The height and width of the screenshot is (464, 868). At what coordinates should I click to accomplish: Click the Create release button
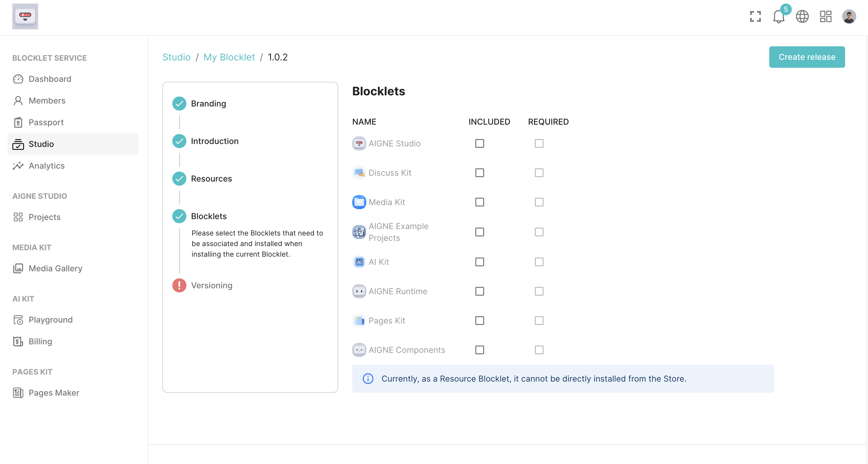pyautogui.click(x=807, y=57)
